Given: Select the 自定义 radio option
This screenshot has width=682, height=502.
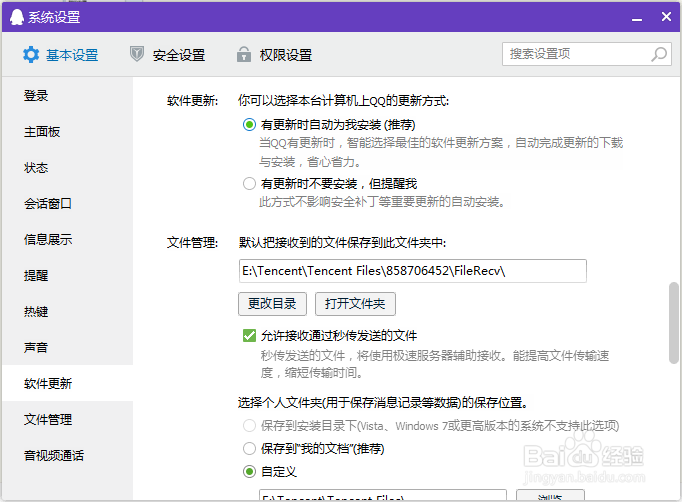Looking at the screenshot, I should (x=249, y=472).
